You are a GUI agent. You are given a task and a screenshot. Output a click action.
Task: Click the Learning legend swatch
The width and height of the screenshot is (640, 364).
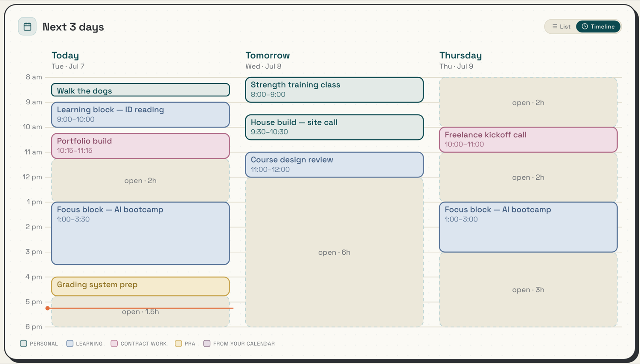point(70,344)
